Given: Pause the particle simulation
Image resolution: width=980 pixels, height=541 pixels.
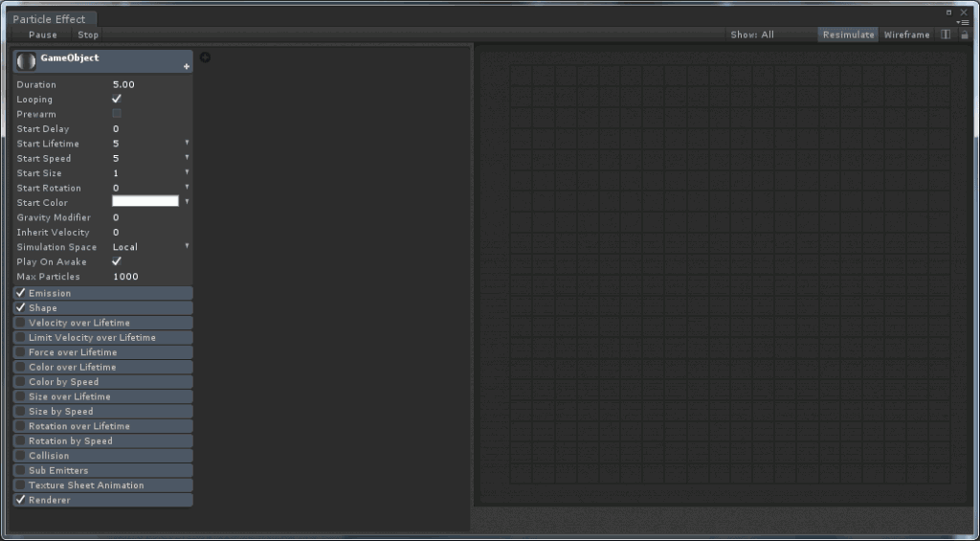Looking at the screenshot, I should click(x=42, y=35).
